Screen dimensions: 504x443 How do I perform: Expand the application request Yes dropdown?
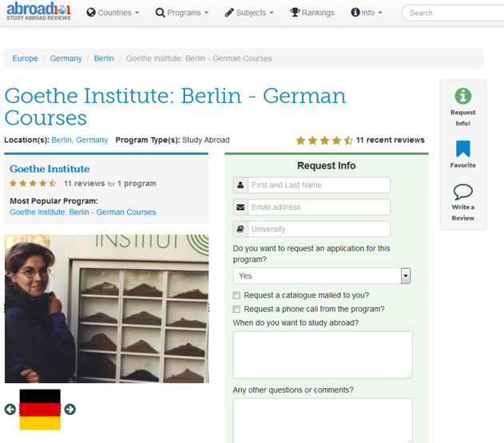pos(322,276)
